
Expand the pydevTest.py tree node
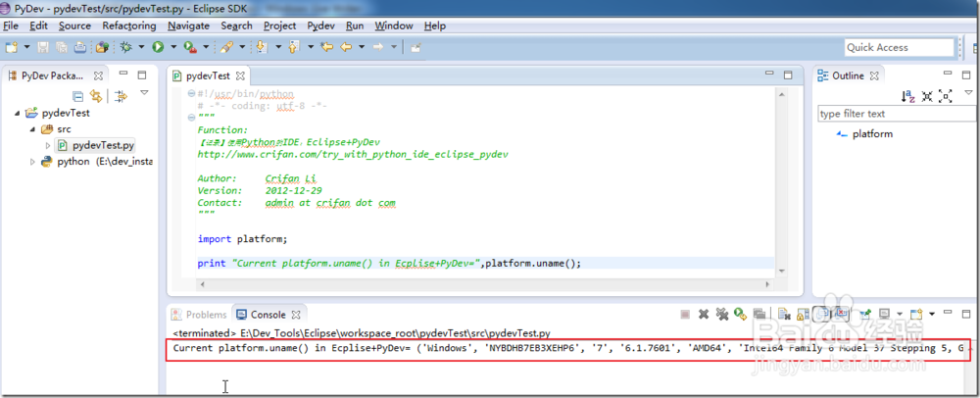[48, 146]
